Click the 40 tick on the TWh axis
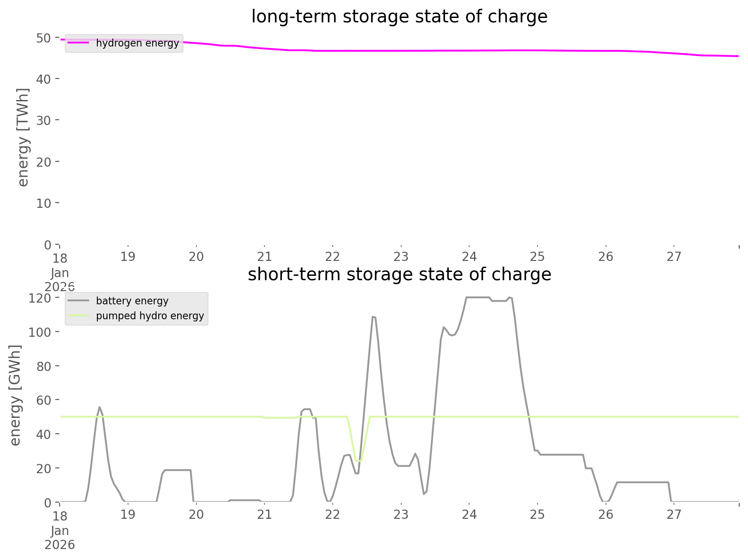This screenshot has width=748, height=560. [44, 79]
